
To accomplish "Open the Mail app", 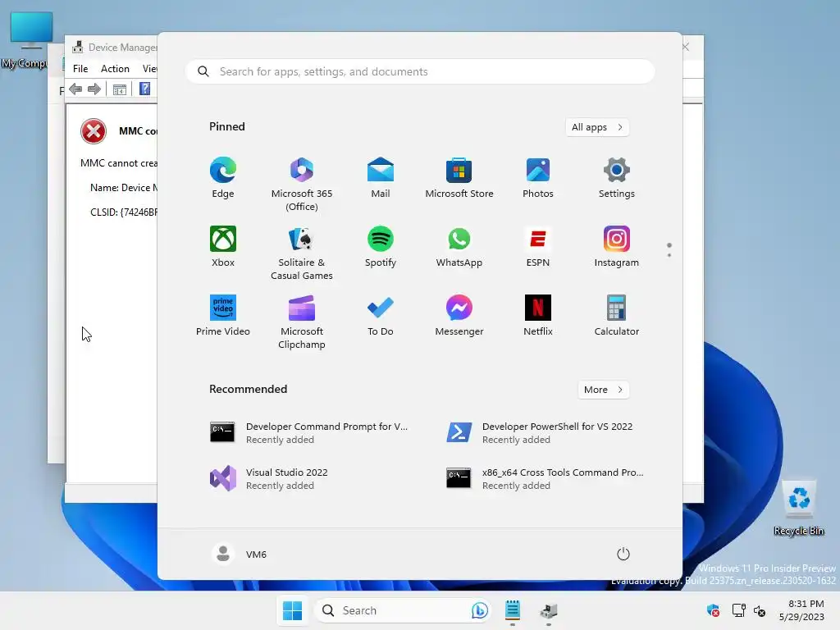I will click(x=381, y=177).
